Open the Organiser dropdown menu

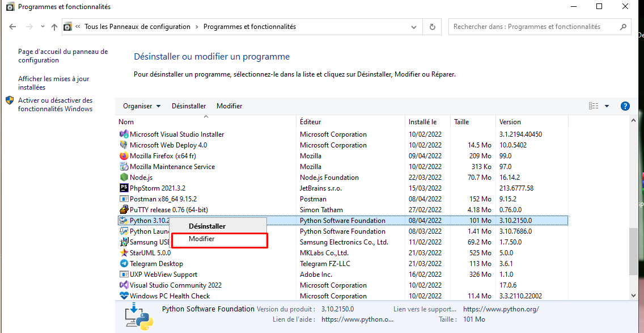(x=142, y=106)
